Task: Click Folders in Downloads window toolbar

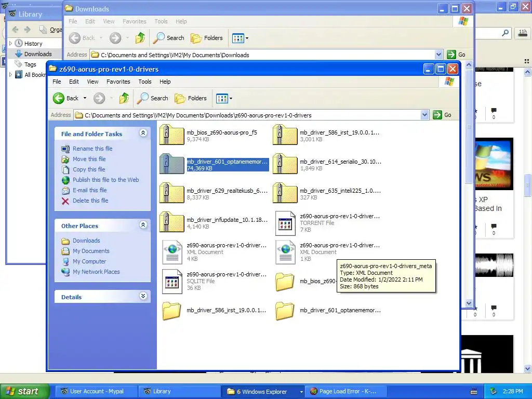Action: (207, 38)
